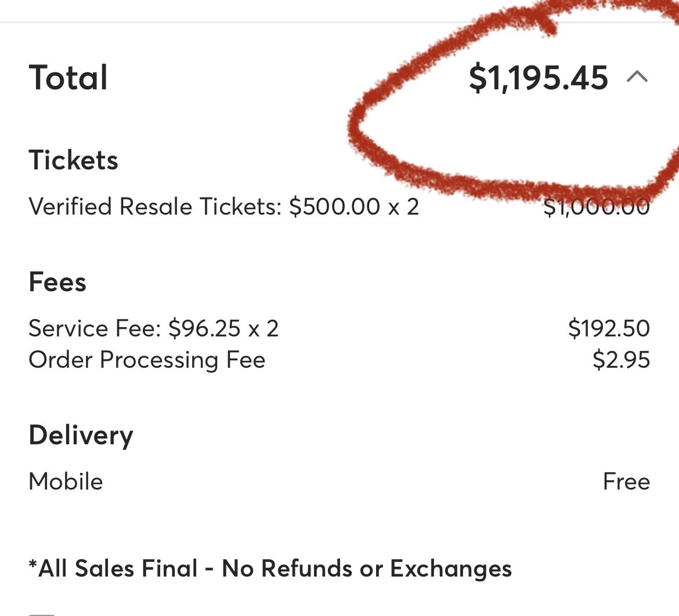Click the All Sales Final notice
Image resolution: width=679 pixels, height=616 pixels.
[270, 568]
